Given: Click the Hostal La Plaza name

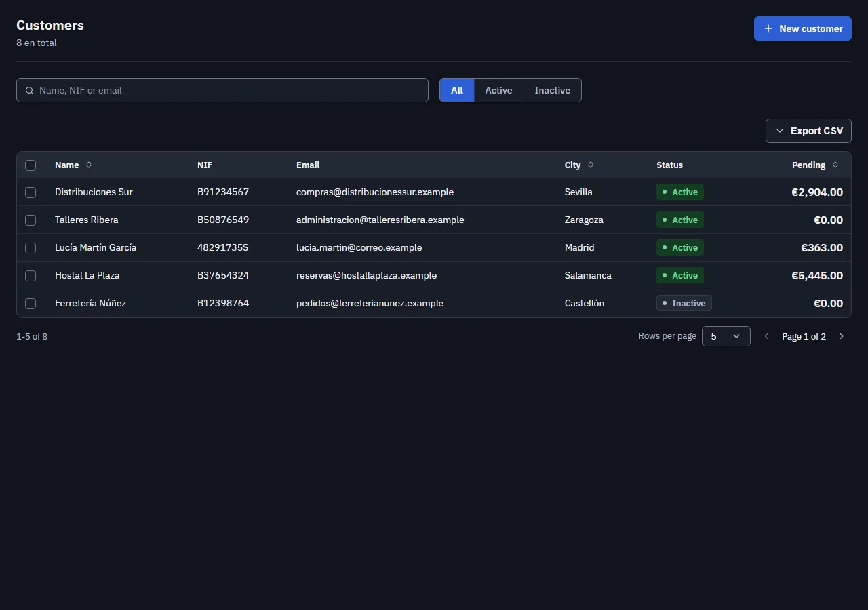Looking at the screenshot, I should pos(87,276).
